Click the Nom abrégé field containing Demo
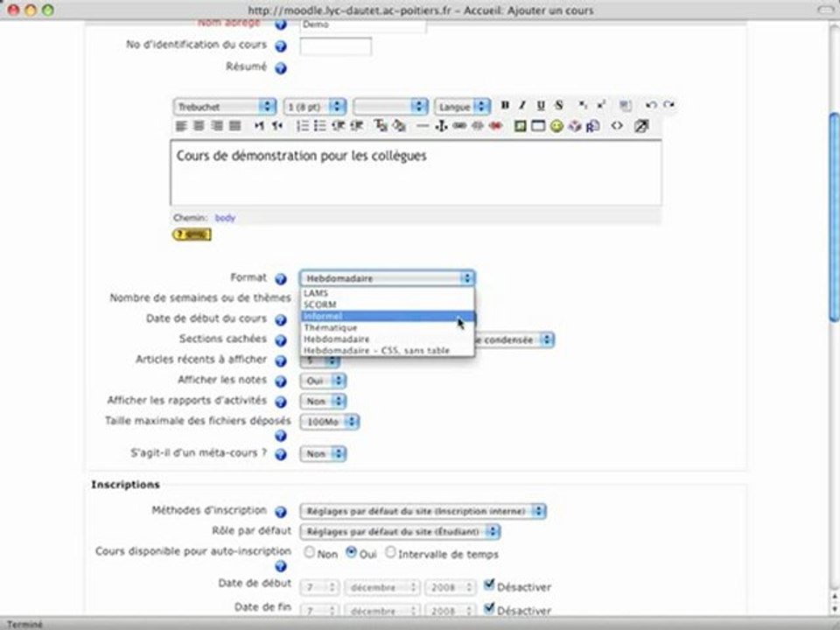 [362, 25]
